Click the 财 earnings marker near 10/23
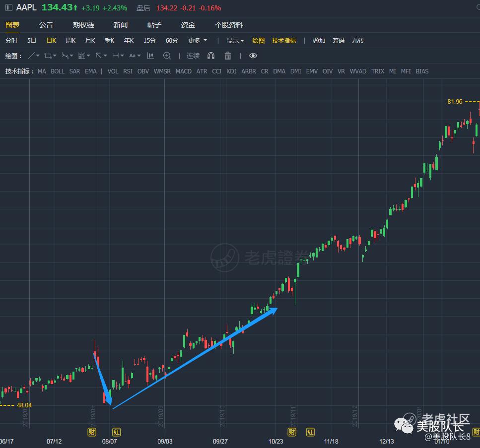The height and width of the screenshot is (448, 480). click(x=292, y=432)
